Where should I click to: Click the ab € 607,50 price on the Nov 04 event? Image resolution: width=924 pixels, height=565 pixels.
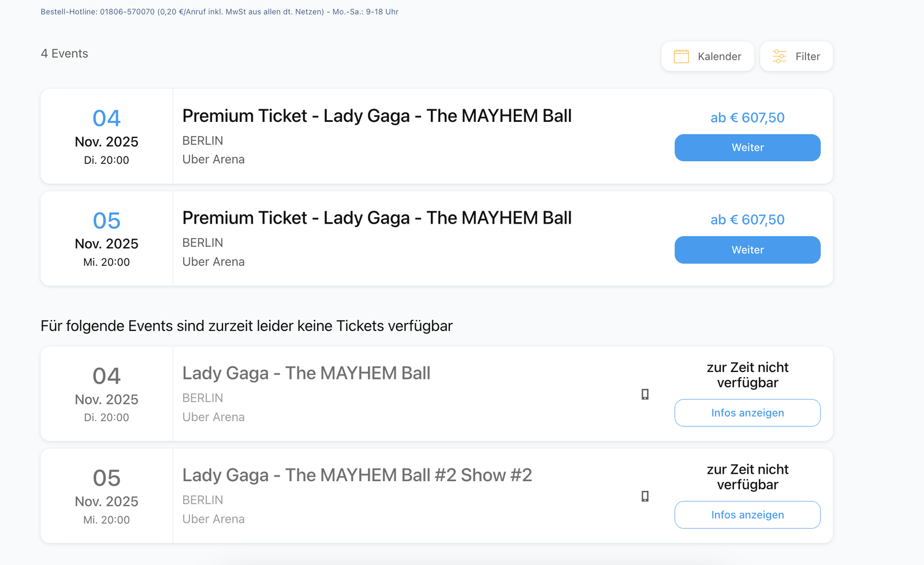coord(747,117)
